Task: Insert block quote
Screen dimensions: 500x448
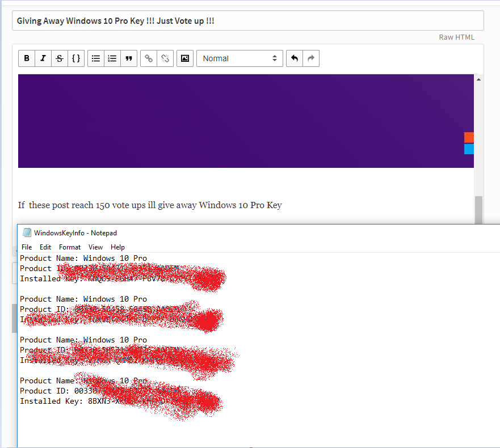Action: click(129, 58)
